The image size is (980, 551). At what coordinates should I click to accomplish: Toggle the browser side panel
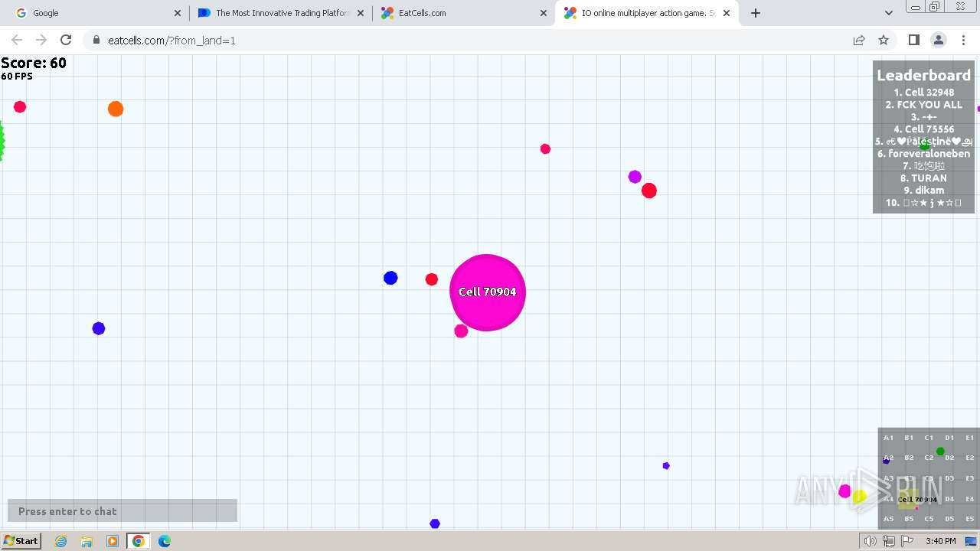913,40
